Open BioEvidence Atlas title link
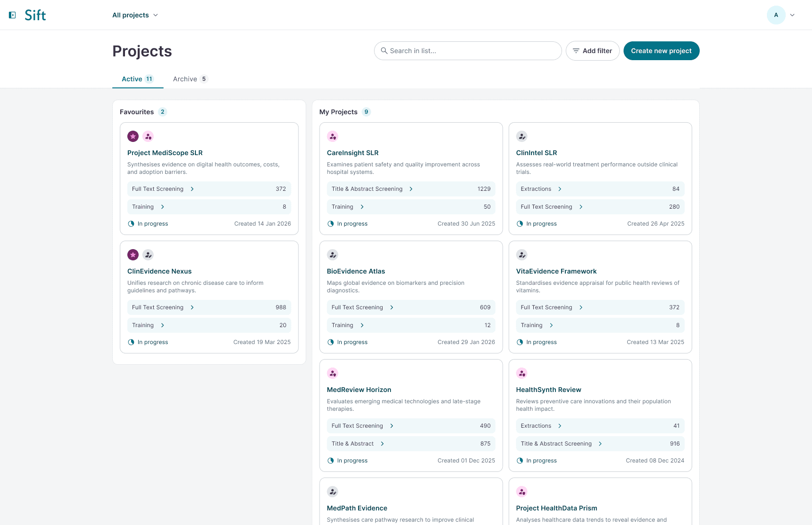 point(356,271)
